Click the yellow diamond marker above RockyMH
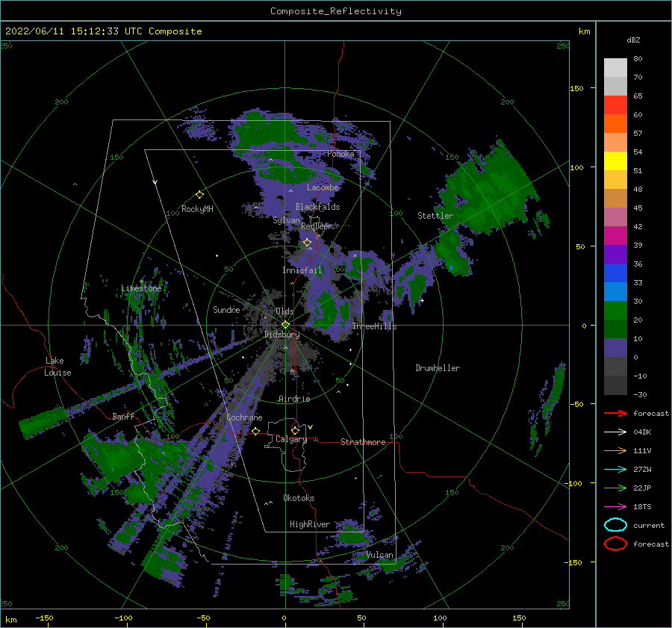 [199, 195]
